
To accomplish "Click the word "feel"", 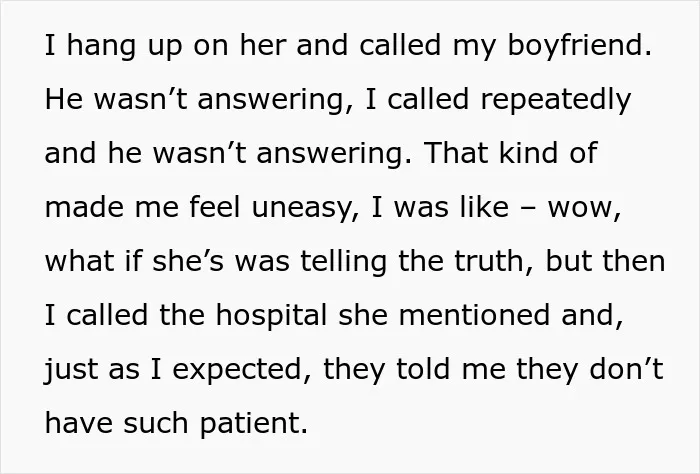I will click(x=215, y=208).
